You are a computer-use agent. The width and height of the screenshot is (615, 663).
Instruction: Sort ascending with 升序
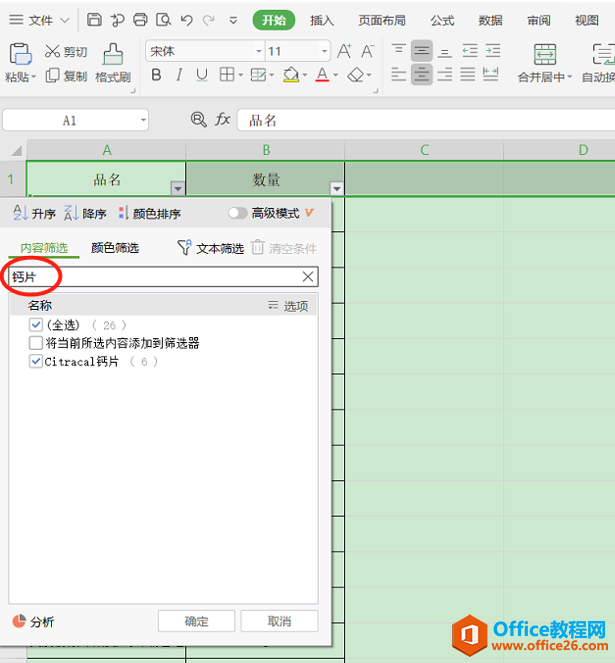click(x=34, y=213)
